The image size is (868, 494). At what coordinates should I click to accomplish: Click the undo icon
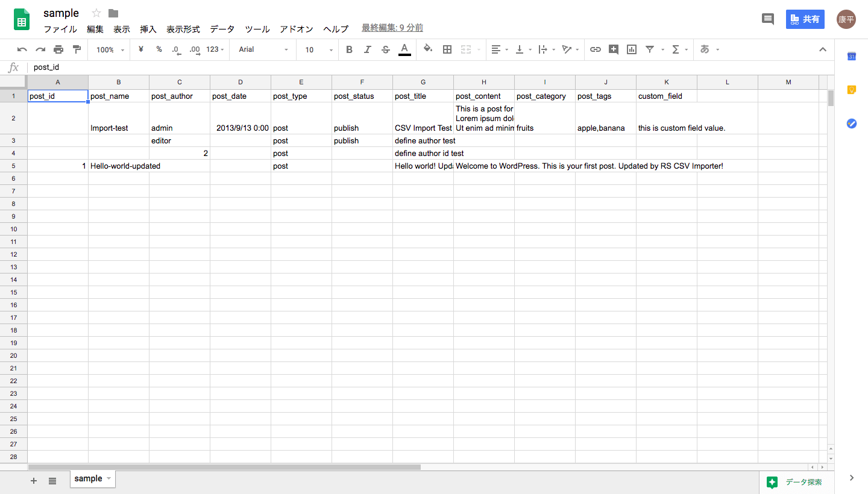[x=22, y=49]
